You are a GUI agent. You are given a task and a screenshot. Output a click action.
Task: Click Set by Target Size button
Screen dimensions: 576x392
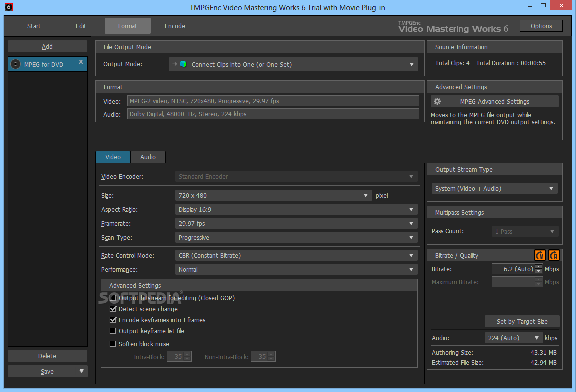522,321
